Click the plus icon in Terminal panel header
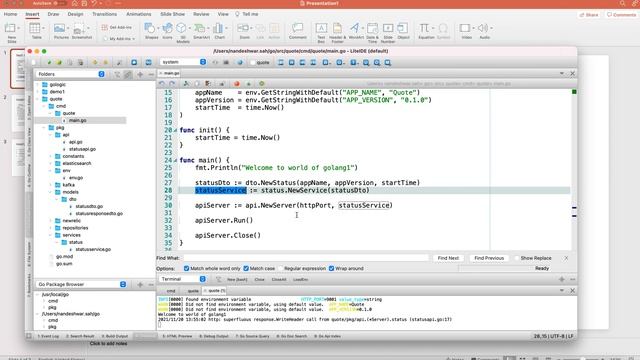640x360 pixels. pos(562,279)
